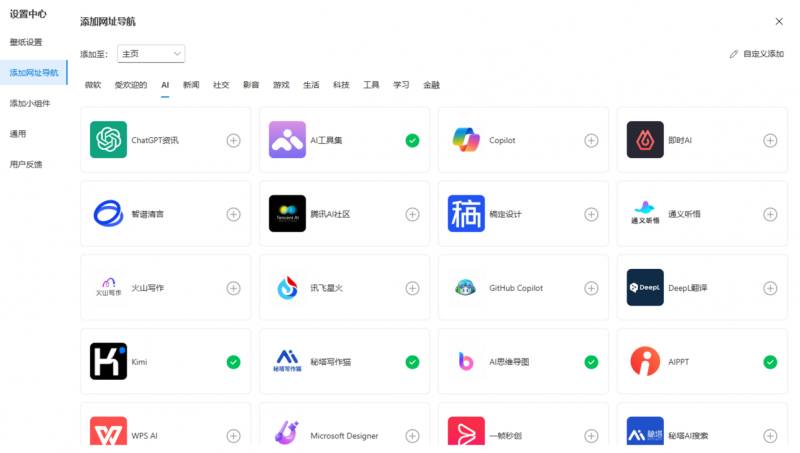
Task: Click the 自定义添加 button
Action: pyautogui.click(x=757, y=54)
